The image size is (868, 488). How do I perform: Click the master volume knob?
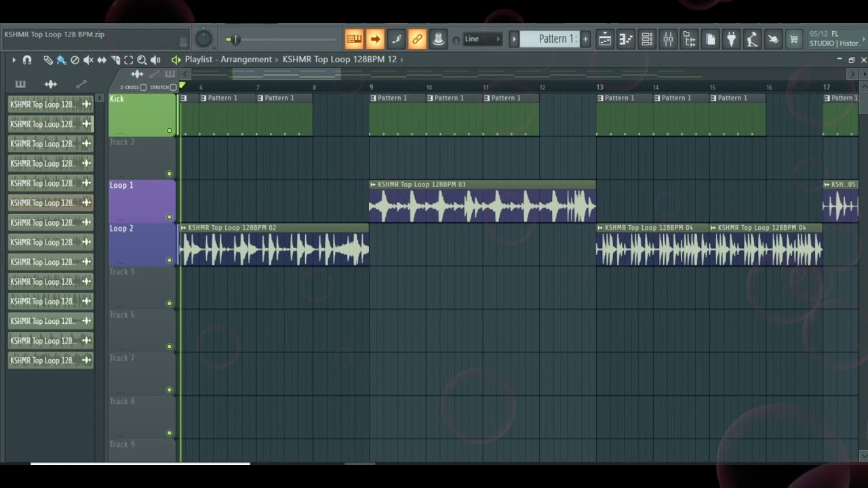tap(203, 39)
